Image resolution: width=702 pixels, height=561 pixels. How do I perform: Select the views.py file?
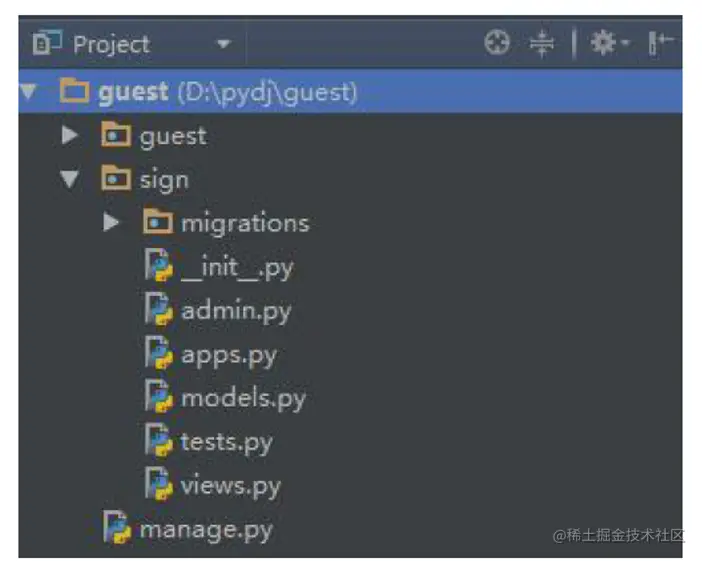tap(230, 485)
